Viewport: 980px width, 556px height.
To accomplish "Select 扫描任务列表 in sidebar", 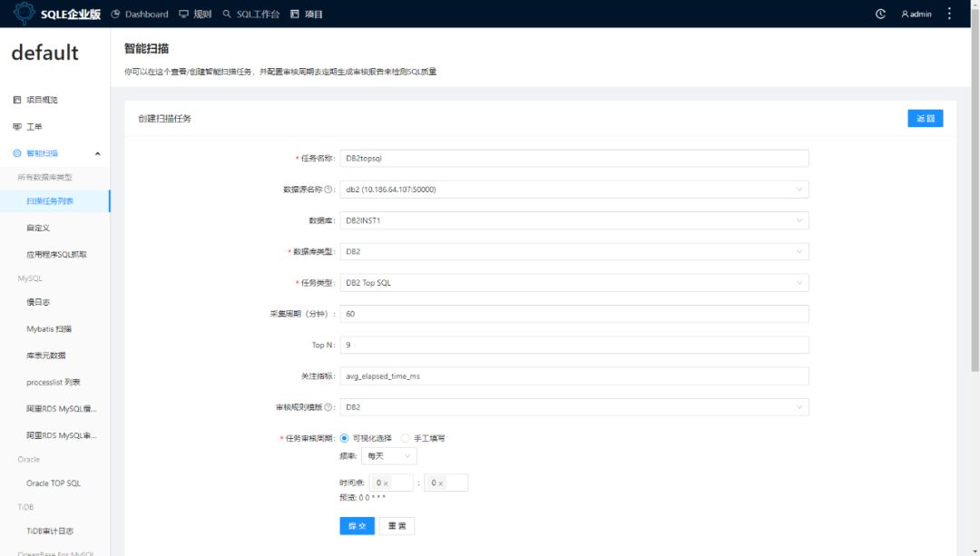I will pyautogui.click(x=55, y=201).
